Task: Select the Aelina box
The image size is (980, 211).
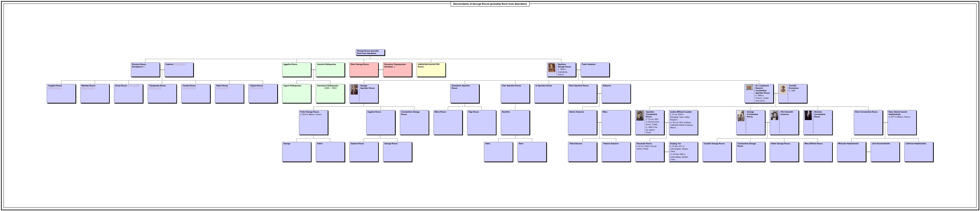Action: point(330,152)
